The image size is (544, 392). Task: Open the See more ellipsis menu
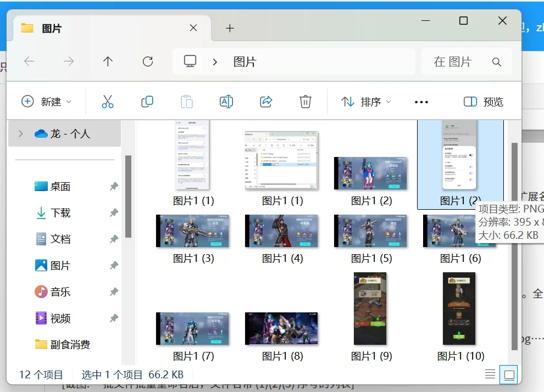pos(421,102)
